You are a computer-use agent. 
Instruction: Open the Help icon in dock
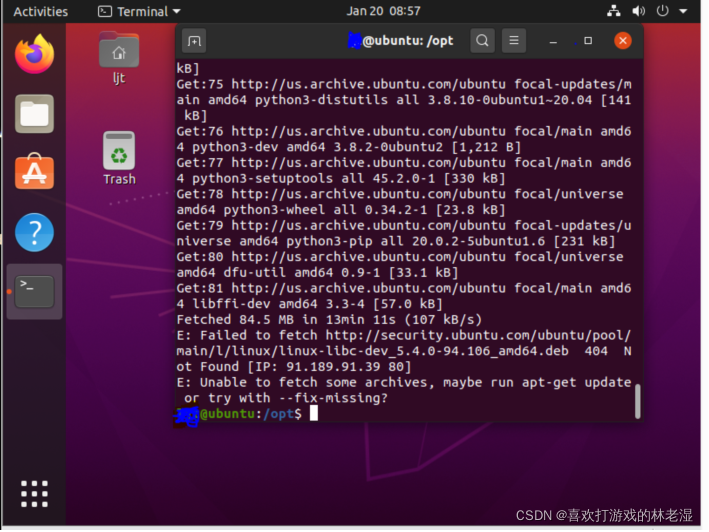point(34,232)
